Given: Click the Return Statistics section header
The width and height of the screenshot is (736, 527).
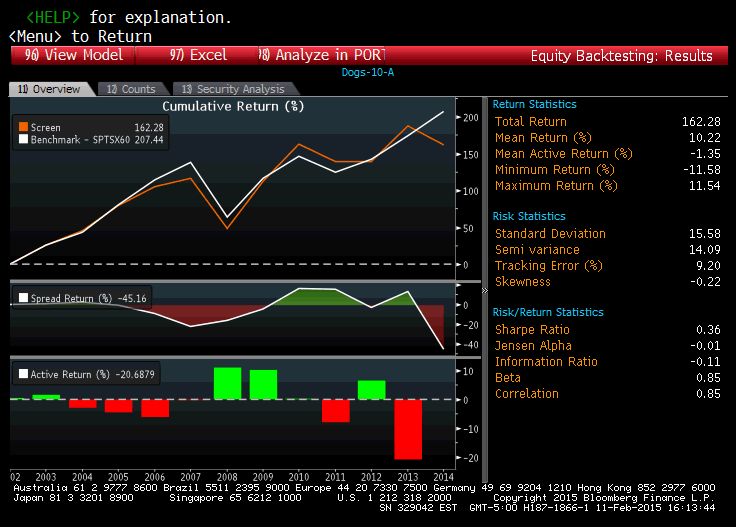Looking at the screenshot, I should pyautogui.click(x=534, y=104).
